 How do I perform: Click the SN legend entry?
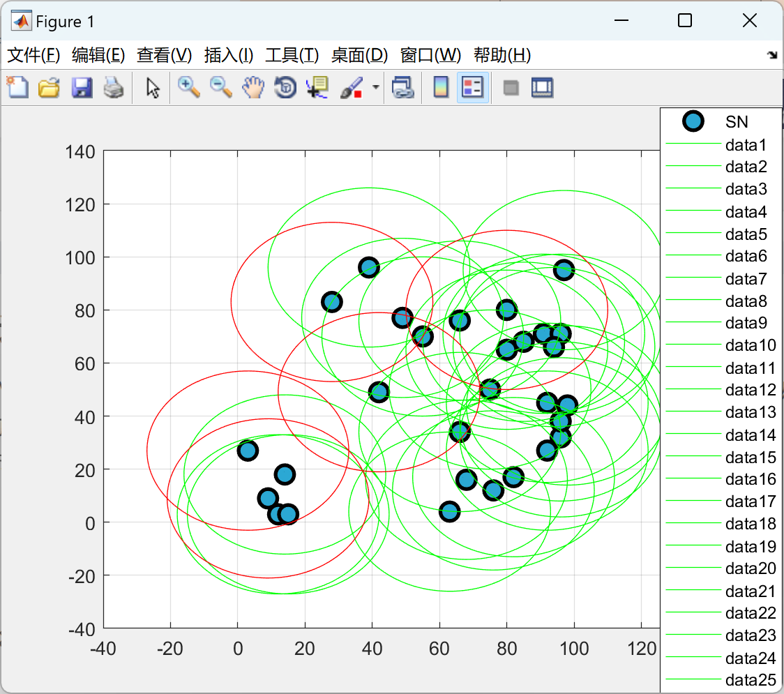[x=737, y=122]
